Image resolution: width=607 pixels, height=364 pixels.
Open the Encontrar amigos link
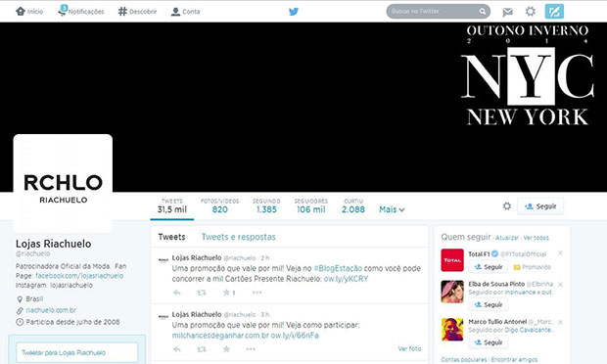point(514,360)
